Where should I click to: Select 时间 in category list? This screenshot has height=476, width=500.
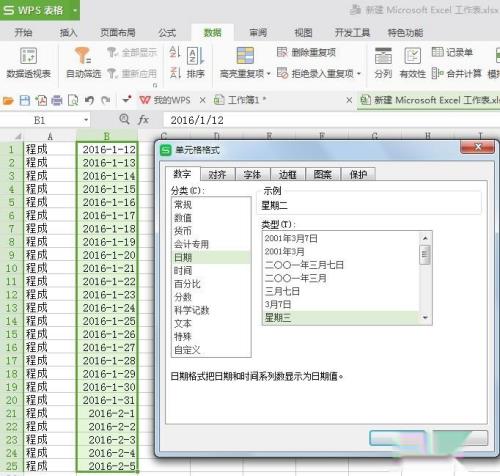[211, 270]
